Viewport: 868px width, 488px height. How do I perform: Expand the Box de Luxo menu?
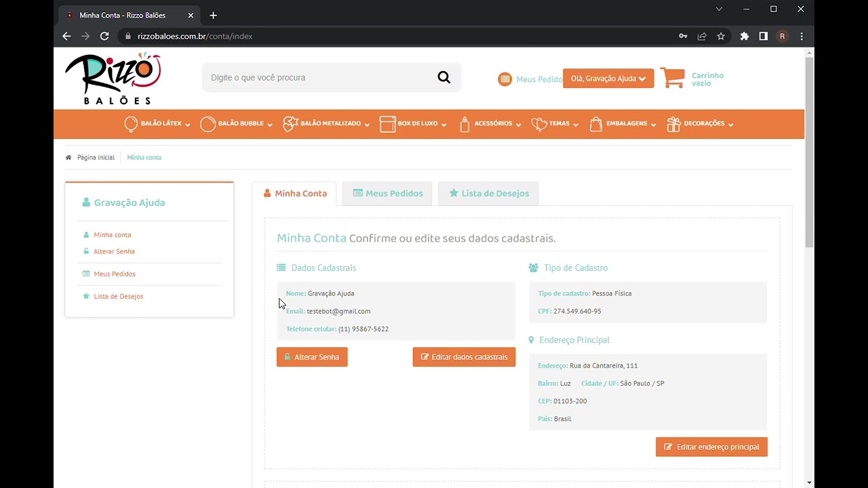point(443,125)
